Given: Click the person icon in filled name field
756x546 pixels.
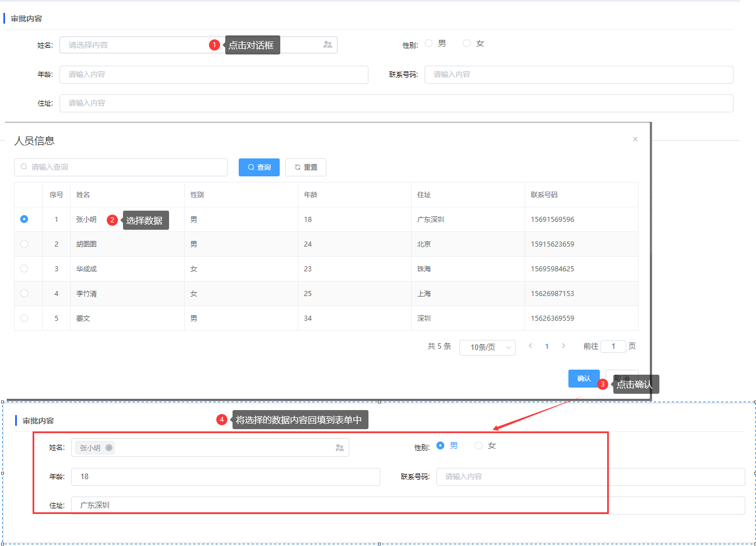Looking at the screenshot, I should coord(339,448).
